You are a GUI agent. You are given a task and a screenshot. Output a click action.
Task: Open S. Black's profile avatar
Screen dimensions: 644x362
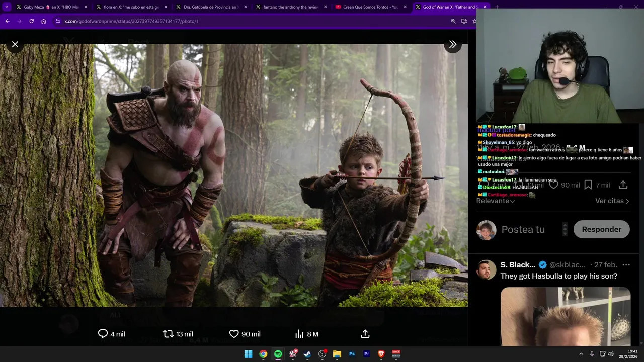(486, 270)
